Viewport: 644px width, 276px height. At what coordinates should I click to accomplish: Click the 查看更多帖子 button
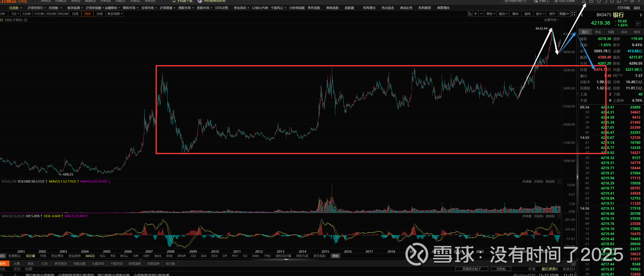pyautogui.click(x=471, y=269)
